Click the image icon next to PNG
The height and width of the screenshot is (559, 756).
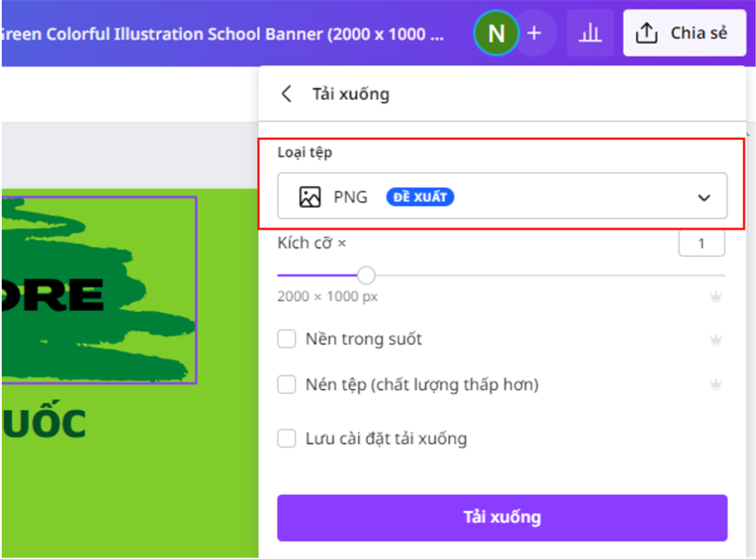pyautogui.click(x=308, y=196)
